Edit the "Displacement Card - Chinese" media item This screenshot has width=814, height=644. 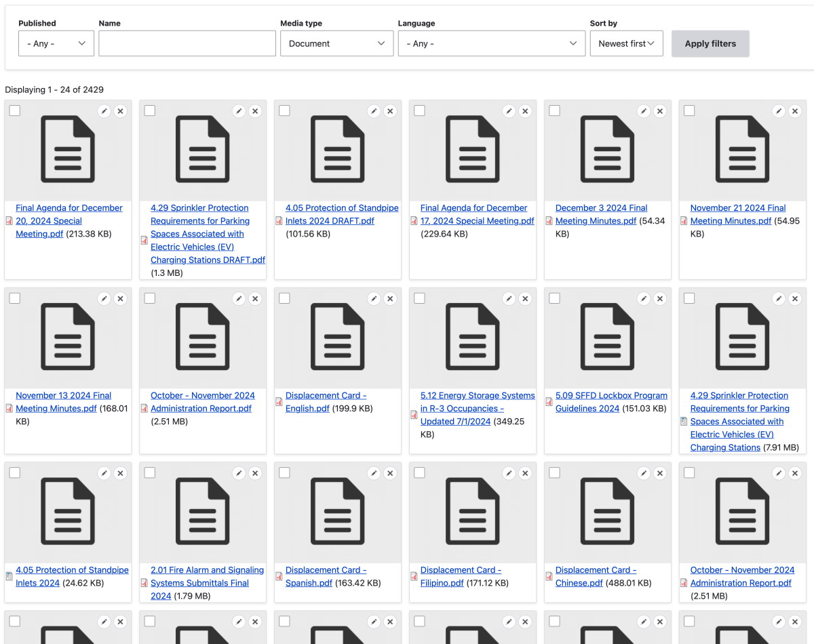coord(644,472)
